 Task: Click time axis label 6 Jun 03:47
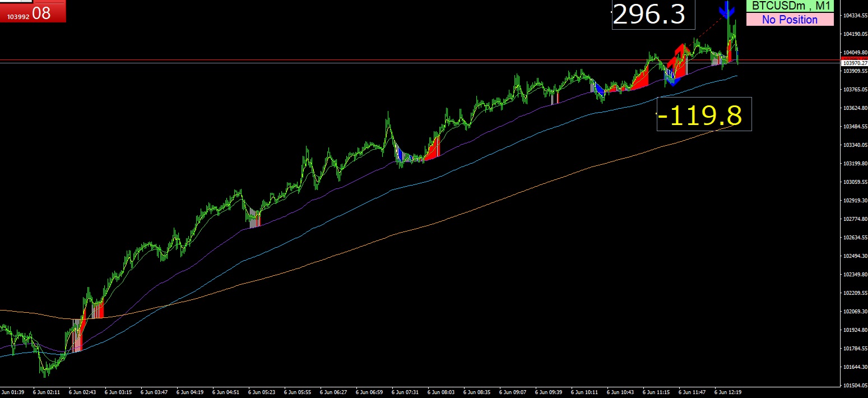click(x=154, y=393)
